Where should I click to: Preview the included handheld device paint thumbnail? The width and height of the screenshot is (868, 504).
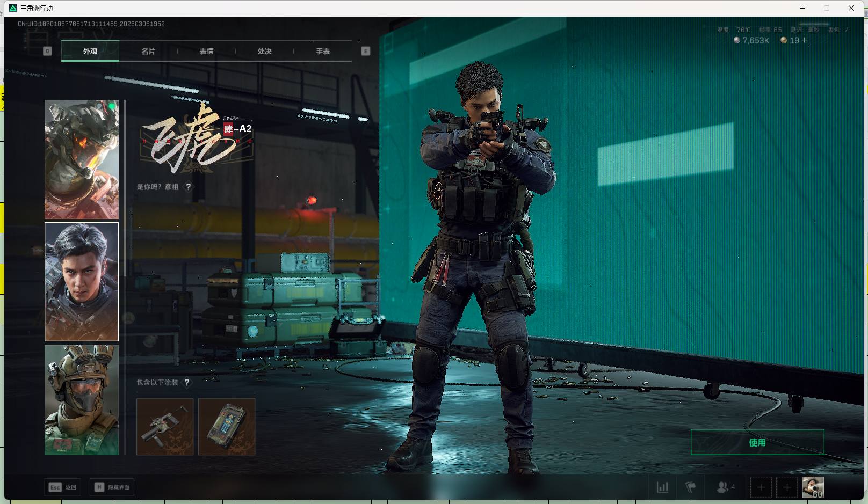pos(227,427)
